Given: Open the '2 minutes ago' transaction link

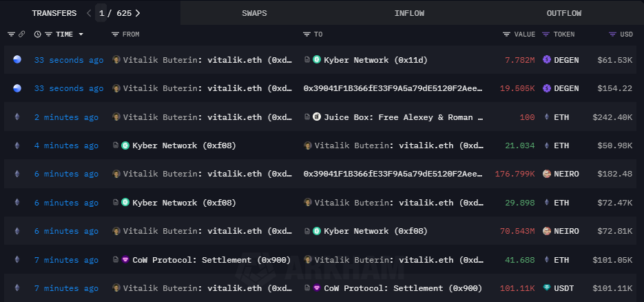Looking at the screenshot, I should pos(66,117).
